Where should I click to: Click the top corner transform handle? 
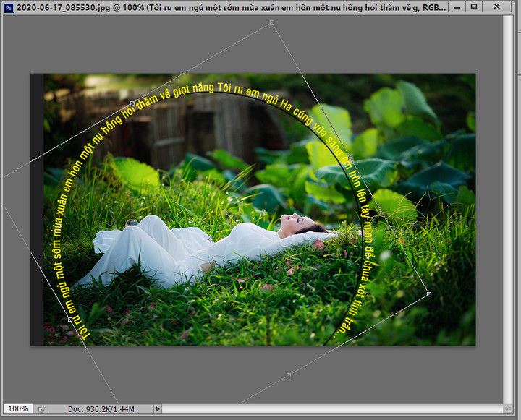pos(272,22)
